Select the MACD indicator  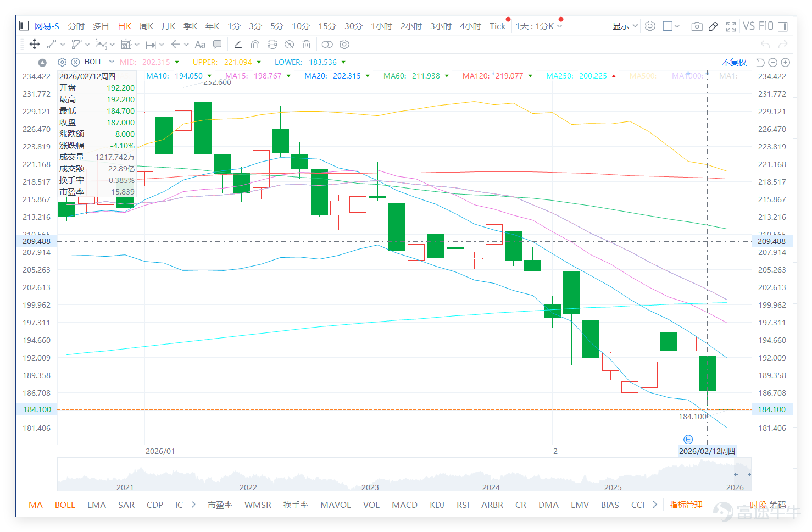click(x=404, y=505)
